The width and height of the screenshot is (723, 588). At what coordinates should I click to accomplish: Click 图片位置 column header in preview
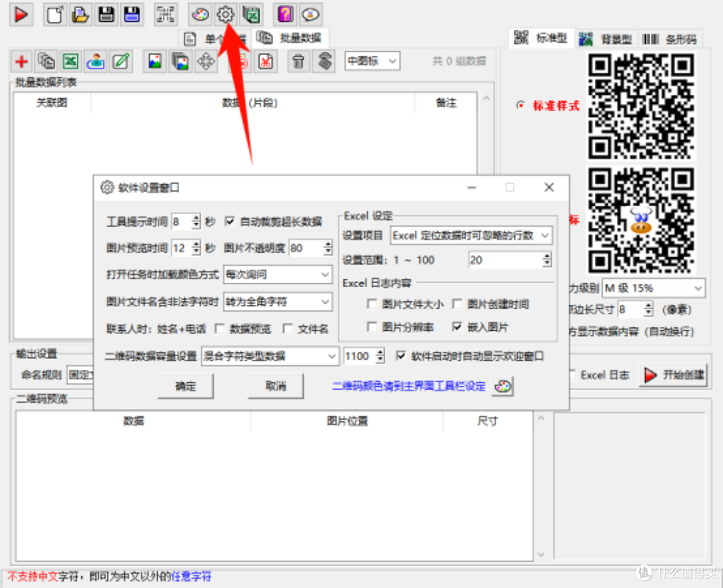347,421
